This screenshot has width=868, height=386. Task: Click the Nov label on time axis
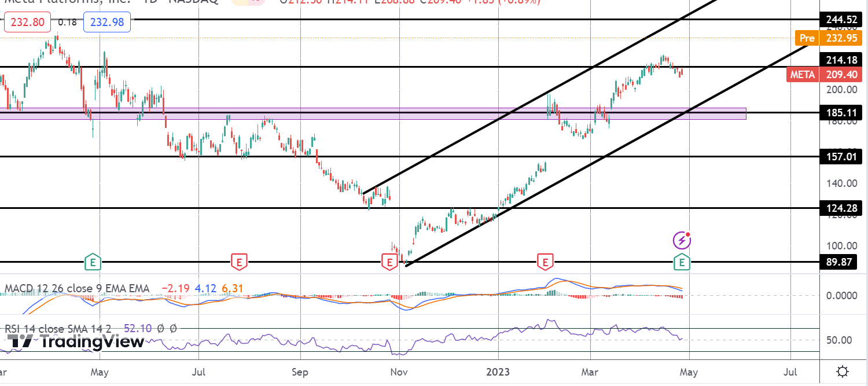pos(398,371)
